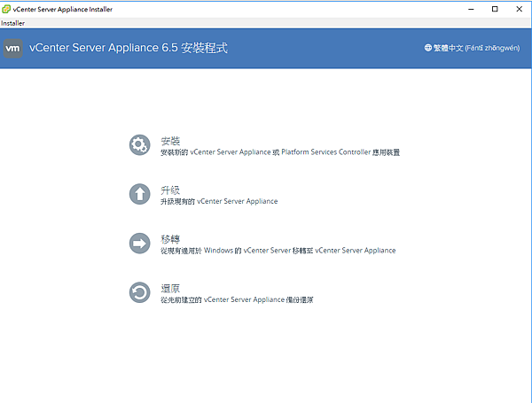Click the Restore circular-arrow icon
Screen dimensions: 532x403
[x=139, y=292]
